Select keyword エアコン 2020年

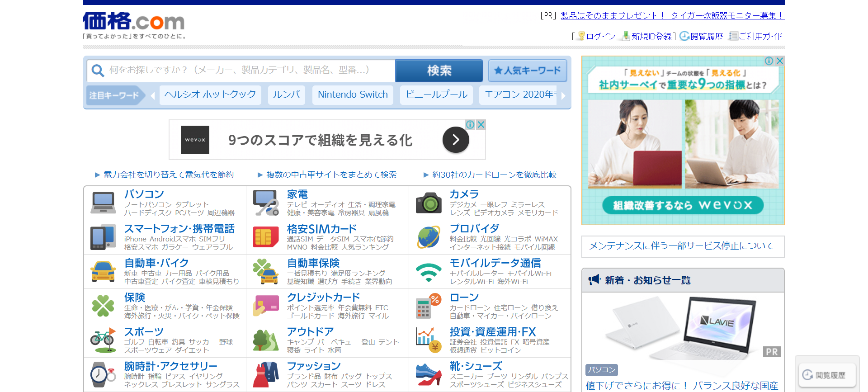pyautogui.click(x=518, y=95)
